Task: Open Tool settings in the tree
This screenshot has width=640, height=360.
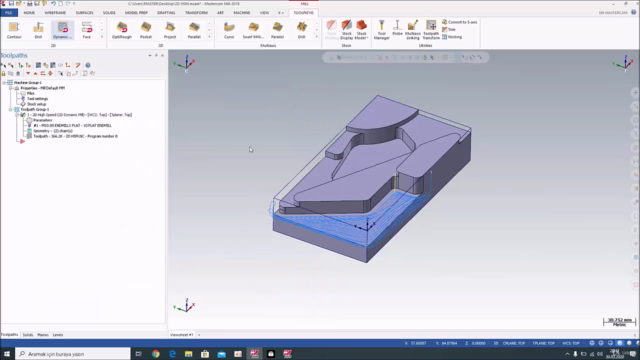Action: coord(37,98)
